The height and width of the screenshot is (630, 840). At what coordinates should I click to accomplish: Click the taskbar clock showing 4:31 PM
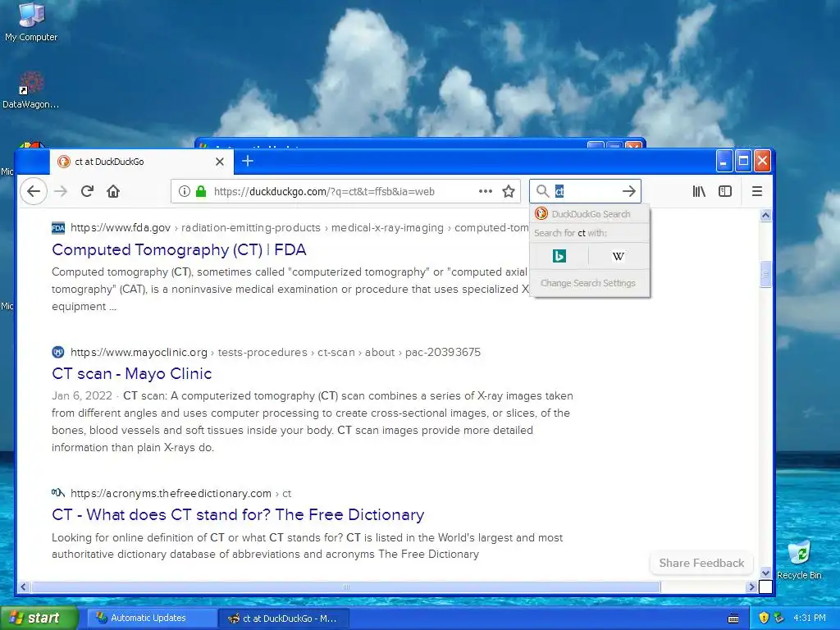click(x=810, y=618)
